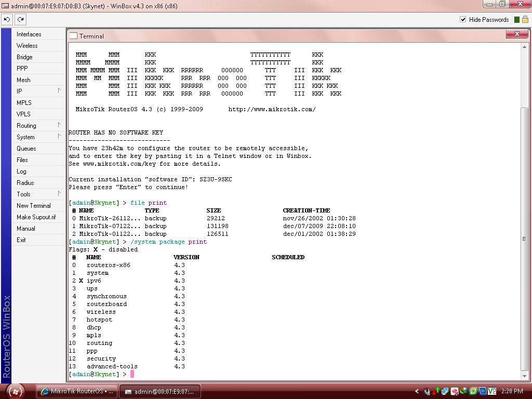
Task: Click the blue utility tray icon
Action: point(482,391)
